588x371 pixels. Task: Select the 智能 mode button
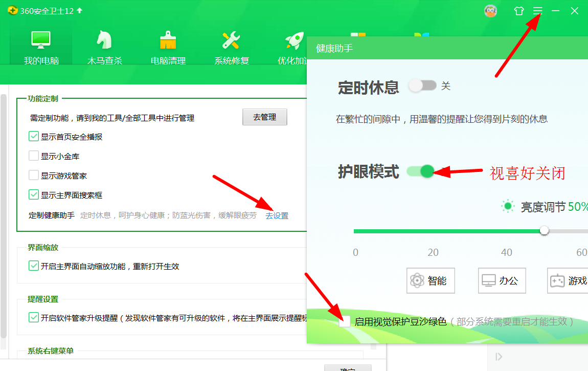coord(431,280)
